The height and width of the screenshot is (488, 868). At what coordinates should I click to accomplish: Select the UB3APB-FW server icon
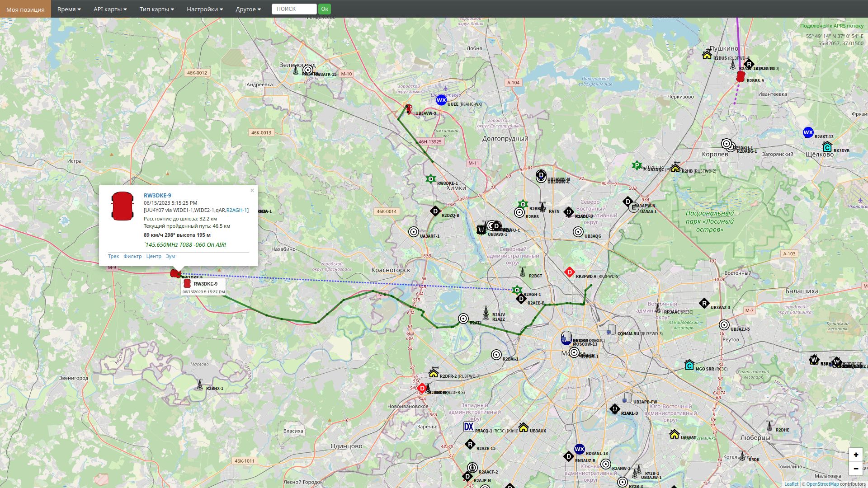pyautogui.click(x=627, y=398)
